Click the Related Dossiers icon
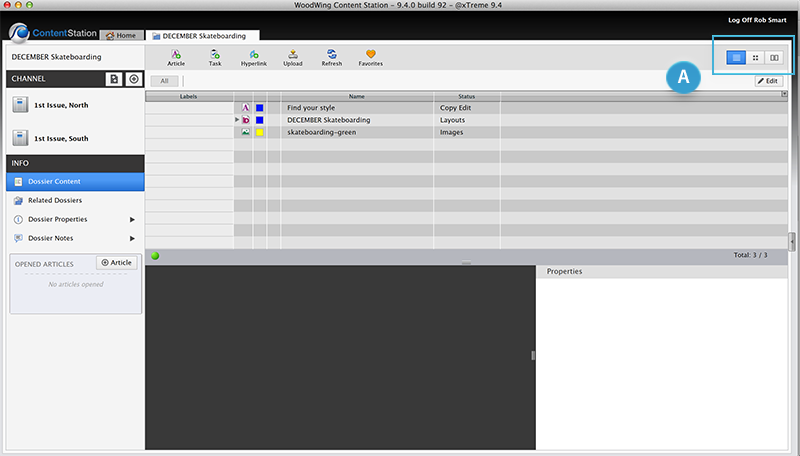800x456 pixels. click(x=18, y=200)
